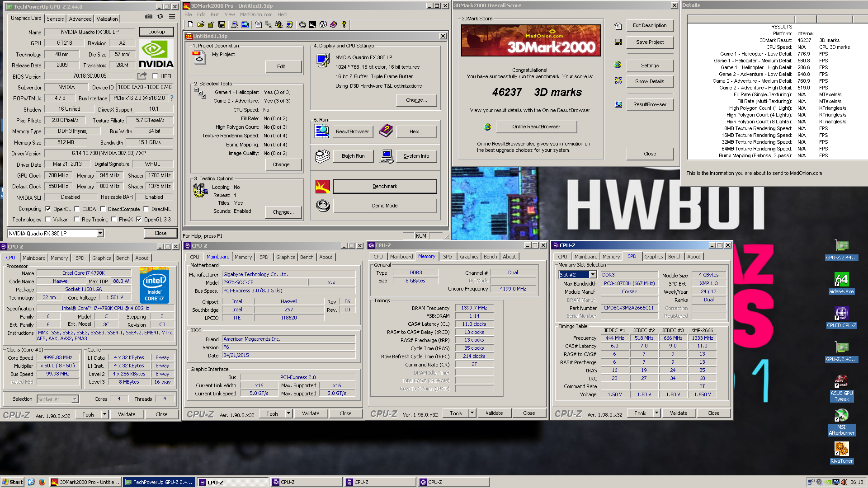The height and width of the screenshot is (488, 868).
Task: Click the Bus Interface question mark icon
Action: [172, 98]
